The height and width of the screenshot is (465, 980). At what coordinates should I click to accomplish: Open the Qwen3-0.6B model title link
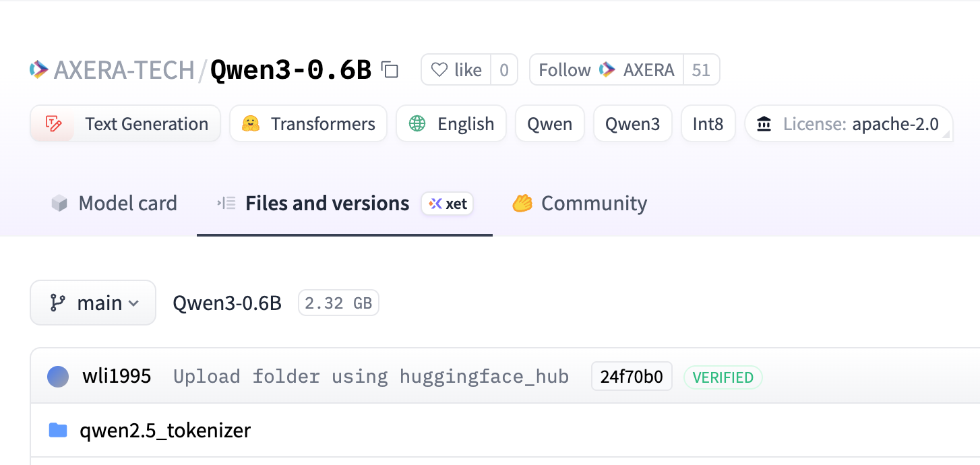(x=291, y=69)
